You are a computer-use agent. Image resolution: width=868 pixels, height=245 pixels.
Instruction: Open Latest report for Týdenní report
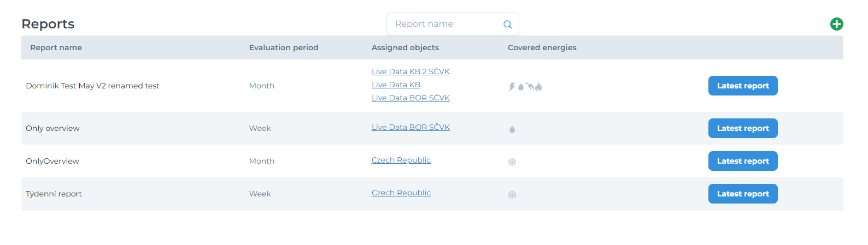pos(742,194)
